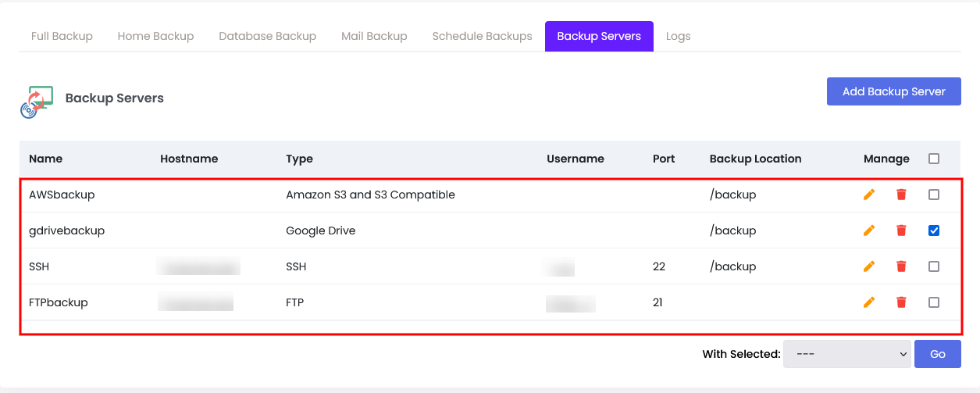Go to the Logs tab

pos(678,36)
